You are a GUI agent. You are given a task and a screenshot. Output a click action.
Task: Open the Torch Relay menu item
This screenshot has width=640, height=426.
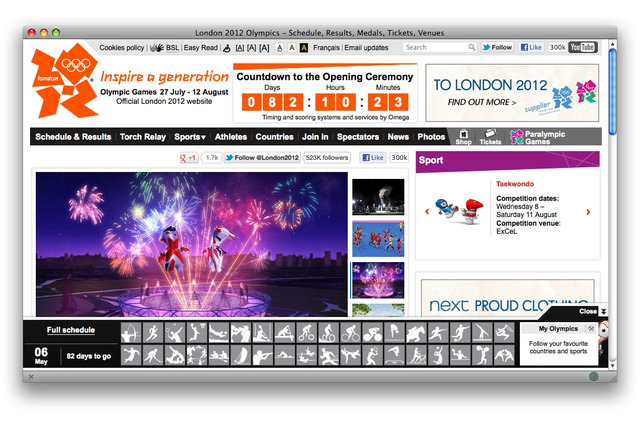click(x=143, y=137)
